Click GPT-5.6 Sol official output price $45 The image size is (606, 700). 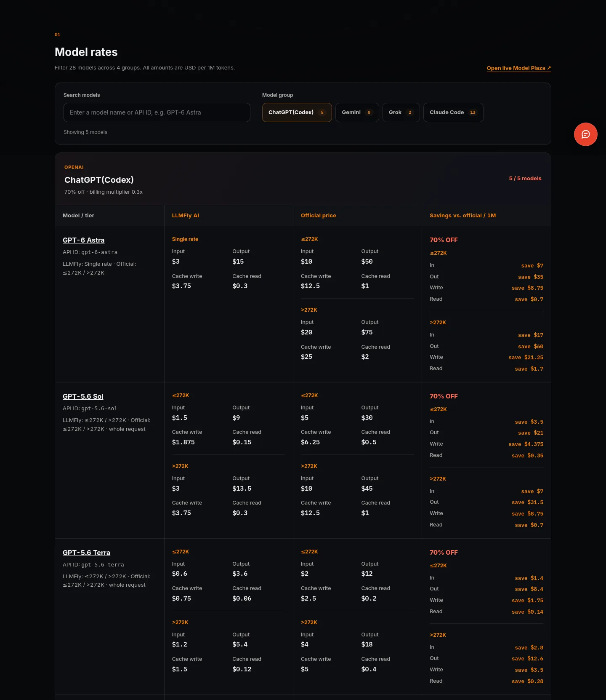367,489
